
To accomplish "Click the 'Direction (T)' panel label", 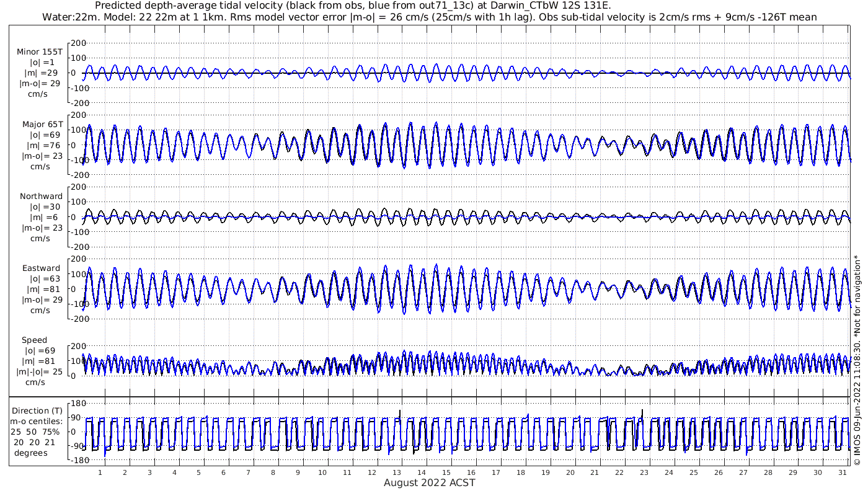I will (x=37, y=410).
